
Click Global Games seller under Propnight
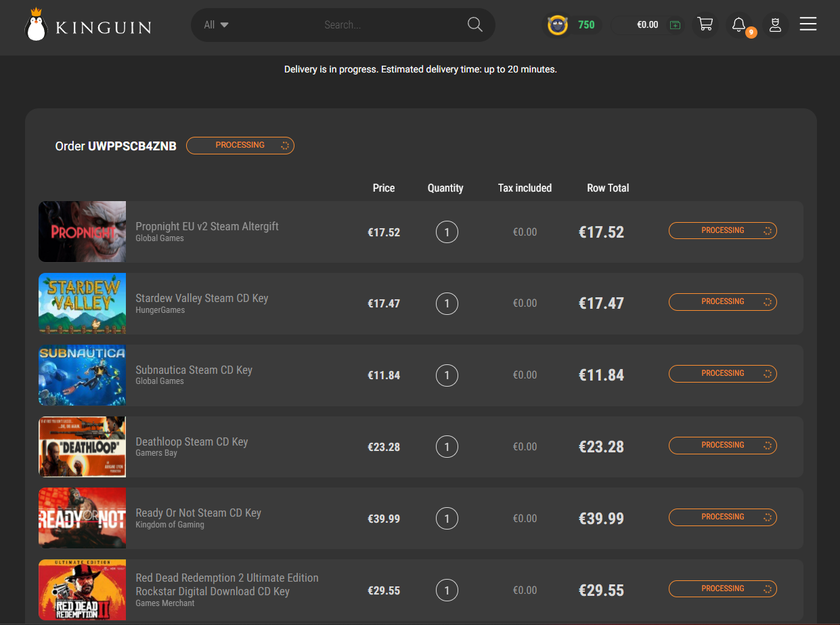click(x=160, y=238)
